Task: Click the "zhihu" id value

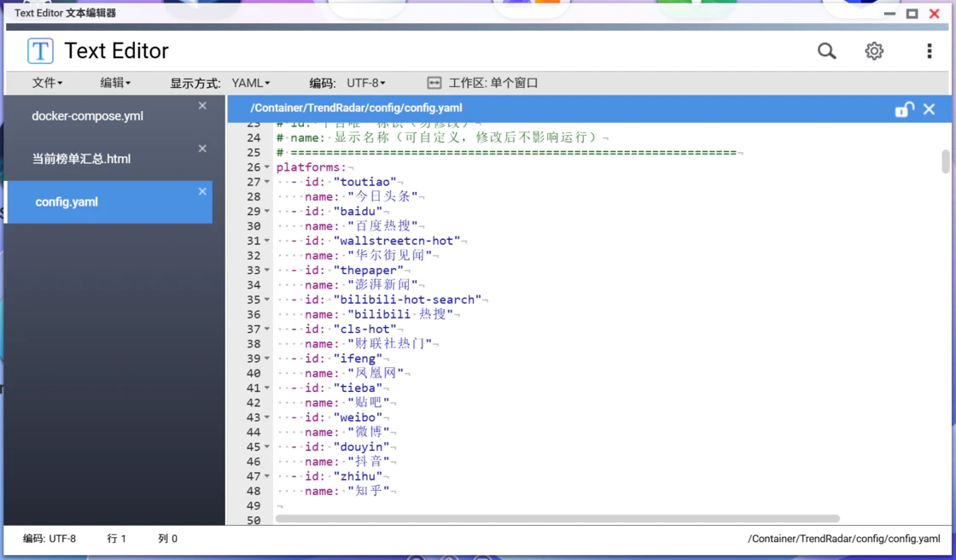Action: tap(358, 476)
